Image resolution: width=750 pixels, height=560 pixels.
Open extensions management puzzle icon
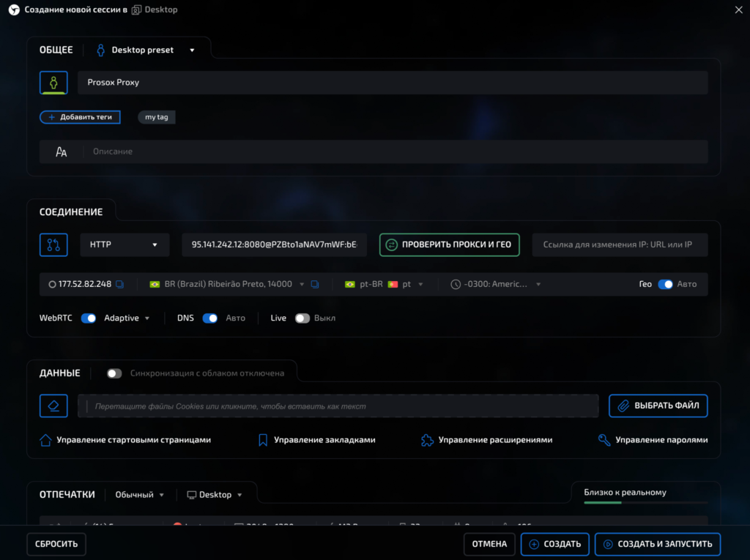coord(427,440)
